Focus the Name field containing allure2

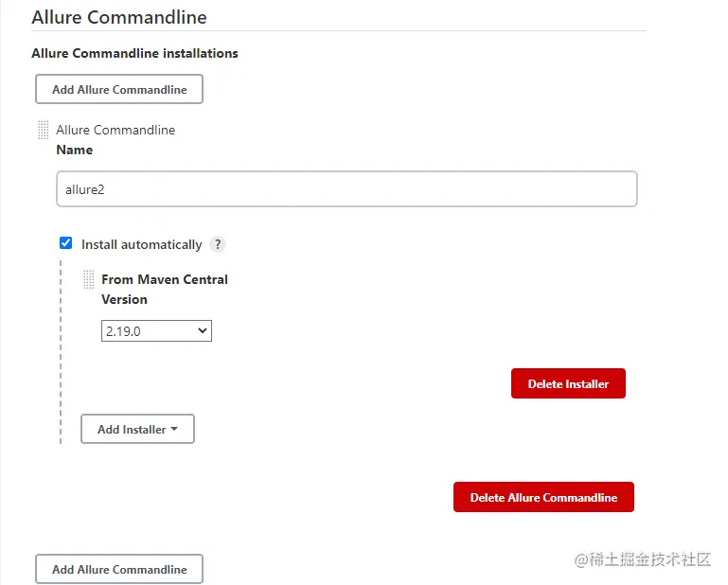(346, 189)
